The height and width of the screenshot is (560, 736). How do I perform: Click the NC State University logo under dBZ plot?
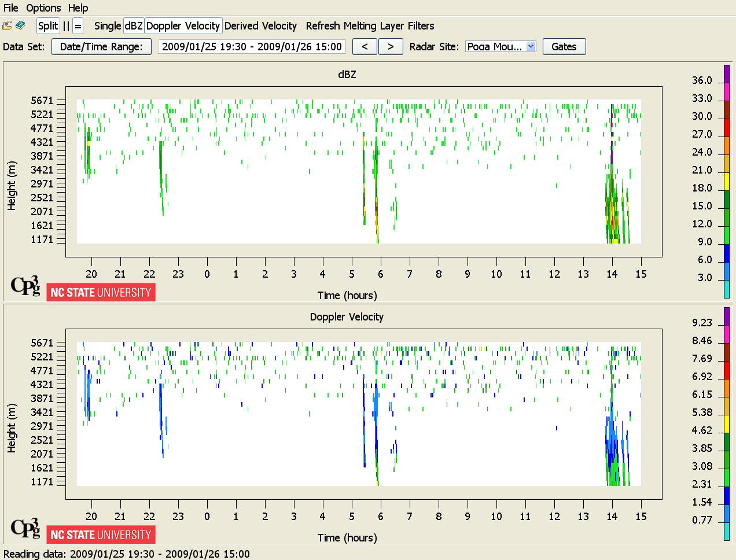tap(101, 293)
